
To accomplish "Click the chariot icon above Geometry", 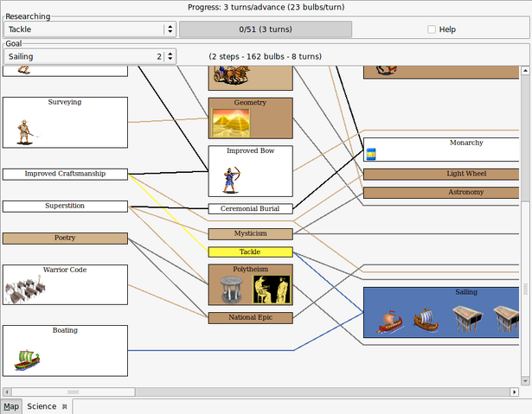I will click(x=232, y=74).
